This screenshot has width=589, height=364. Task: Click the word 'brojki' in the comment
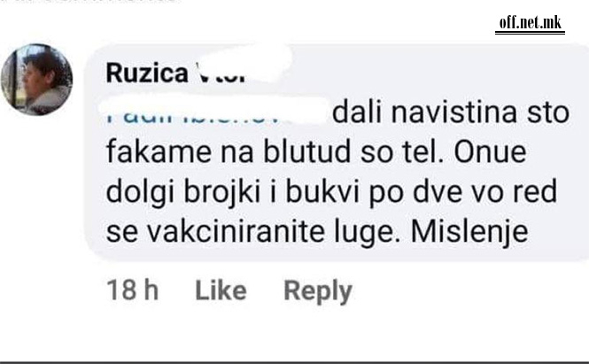(222, 192)
